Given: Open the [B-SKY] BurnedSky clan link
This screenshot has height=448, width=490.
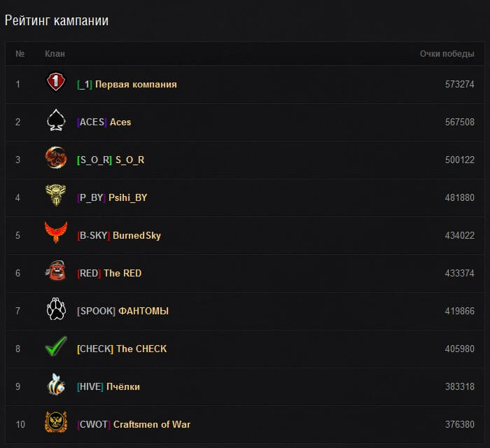Looking at the screenshot, I should 119,235.
